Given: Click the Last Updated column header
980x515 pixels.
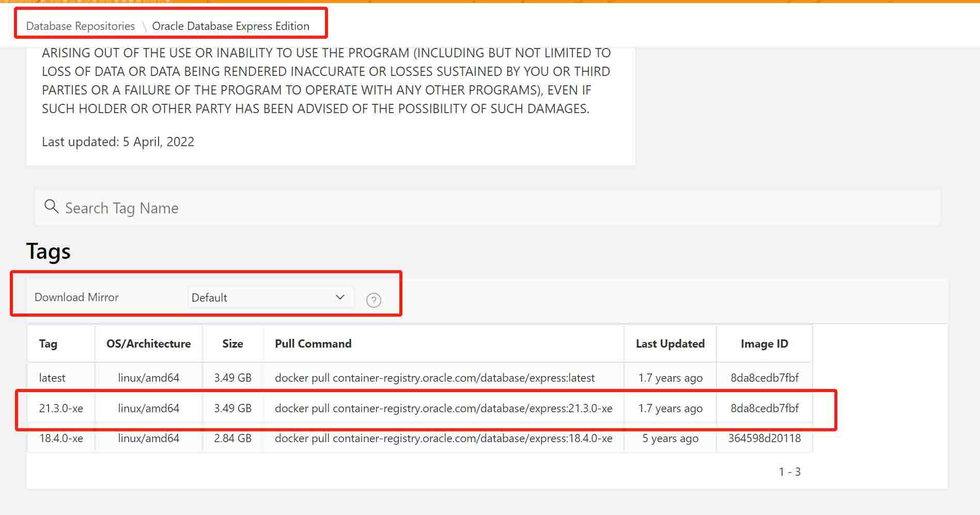Looking at the screenshot, I should pyautogui.click(x=670, y=344).
